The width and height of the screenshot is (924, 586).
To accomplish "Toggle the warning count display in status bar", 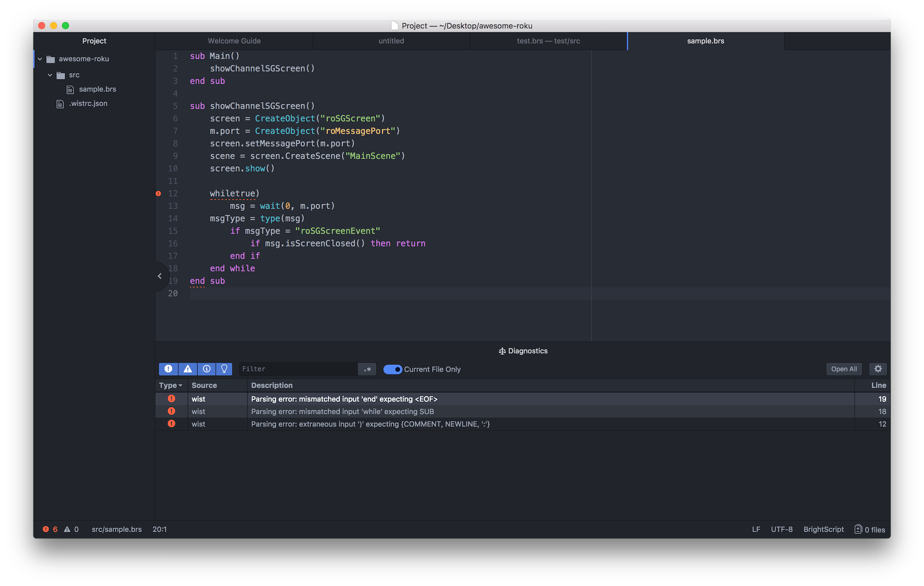I will [x=71, y=529].
